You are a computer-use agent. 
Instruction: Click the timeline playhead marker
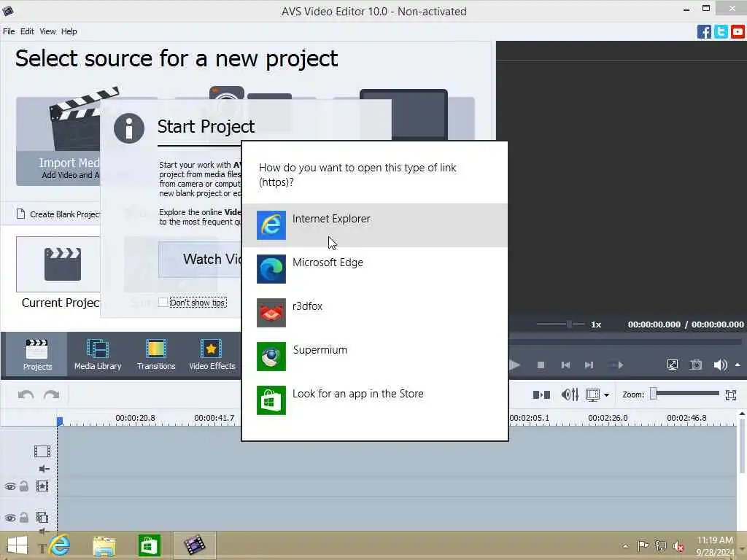60,421
